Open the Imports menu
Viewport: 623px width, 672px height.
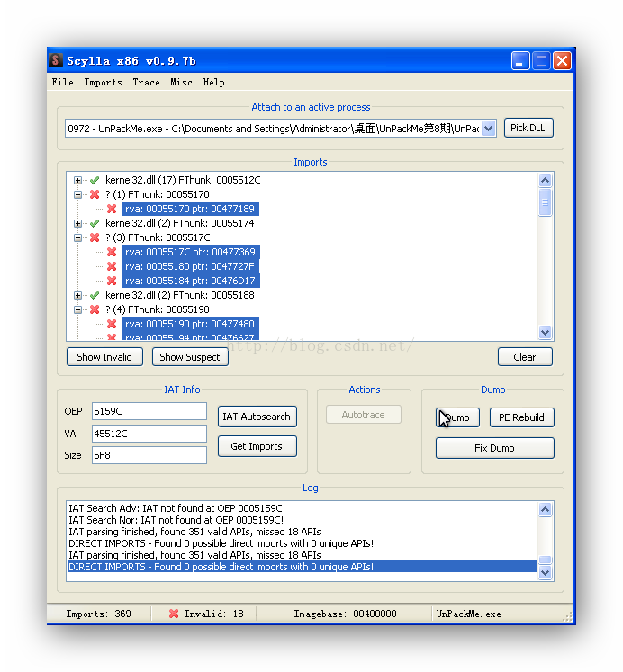pos(103,82)
